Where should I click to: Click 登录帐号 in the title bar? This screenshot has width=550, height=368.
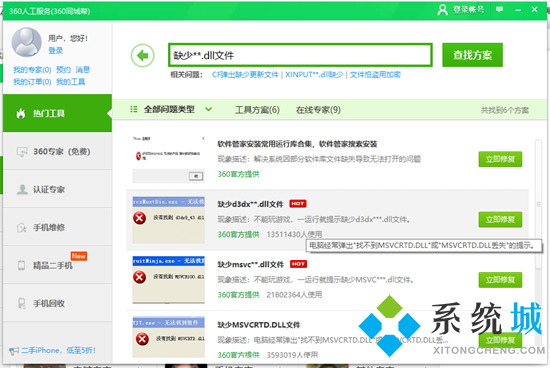tap(468, 9)
